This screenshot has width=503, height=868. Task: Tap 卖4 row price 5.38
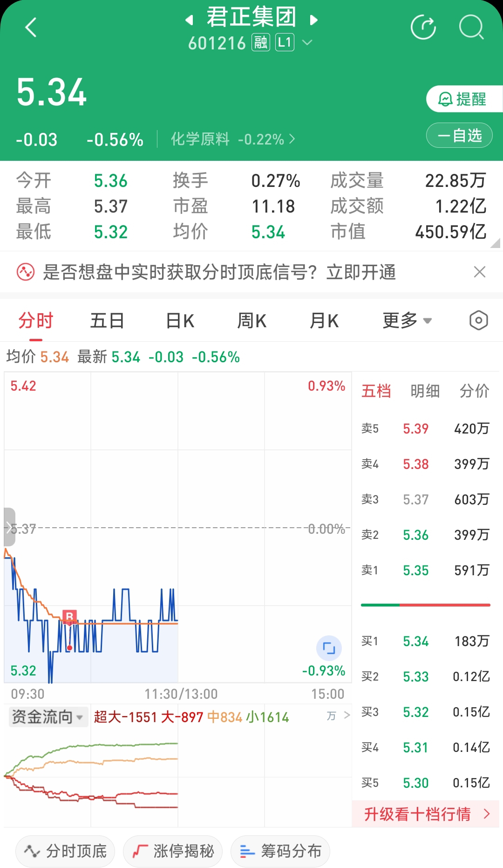415,464
